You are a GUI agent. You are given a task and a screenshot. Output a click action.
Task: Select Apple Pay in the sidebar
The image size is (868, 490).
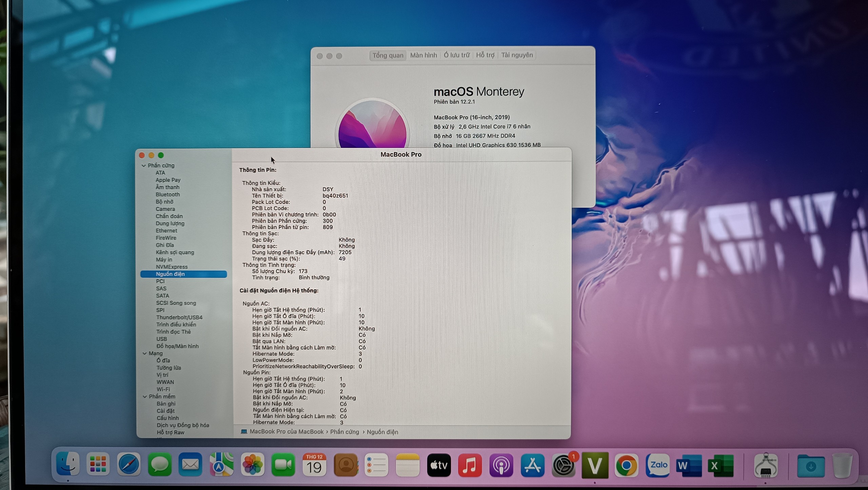[x=168, y=180]
